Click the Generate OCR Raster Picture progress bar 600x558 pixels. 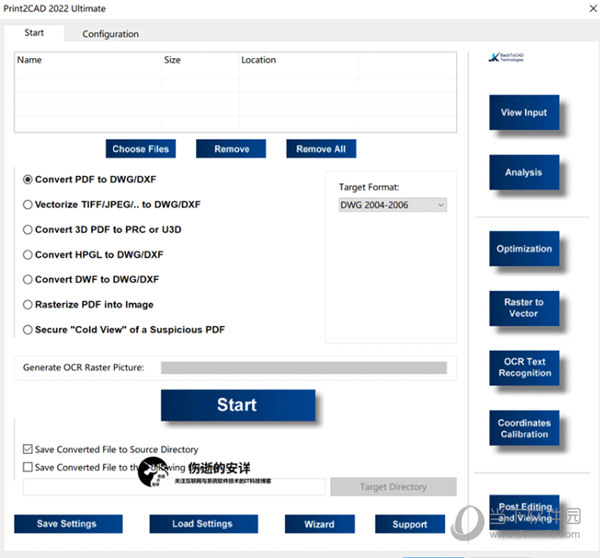pyautogui.click(x=304, y=368)
